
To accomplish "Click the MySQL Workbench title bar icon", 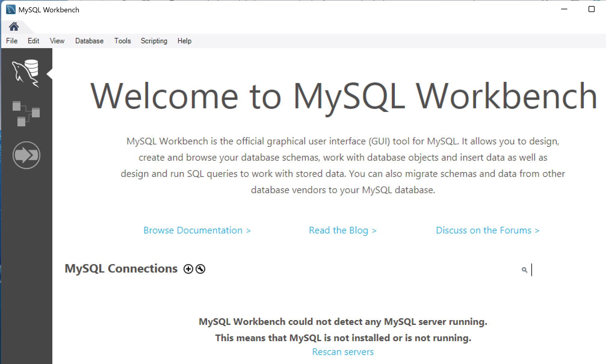I will tap(11, 10).
